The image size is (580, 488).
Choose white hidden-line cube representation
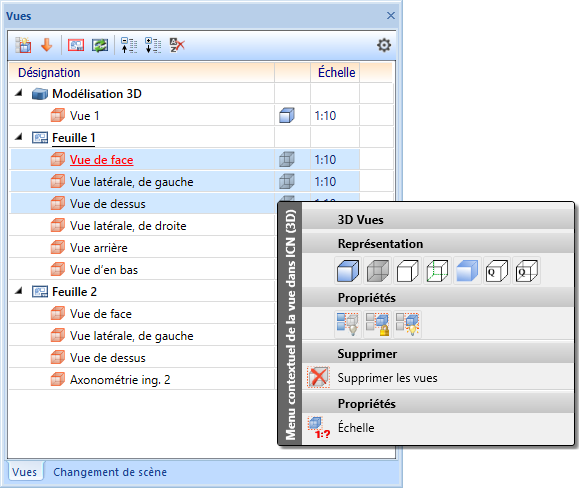(407, 271)
